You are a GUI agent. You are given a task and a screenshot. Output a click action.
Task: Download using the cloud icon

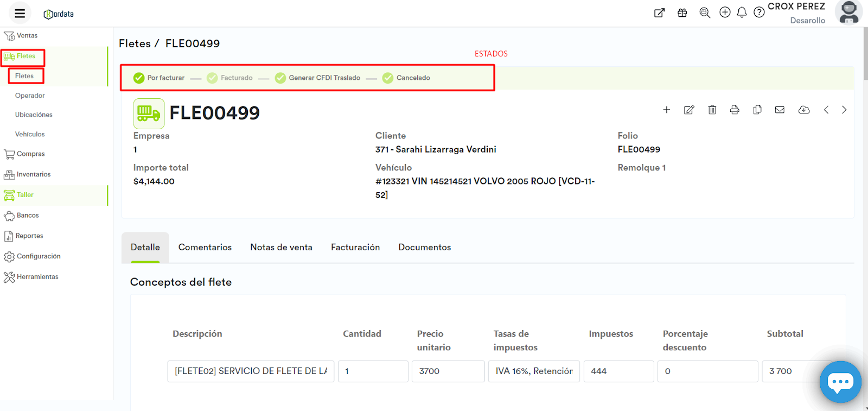pyautogui.click(x=804, y=110)
